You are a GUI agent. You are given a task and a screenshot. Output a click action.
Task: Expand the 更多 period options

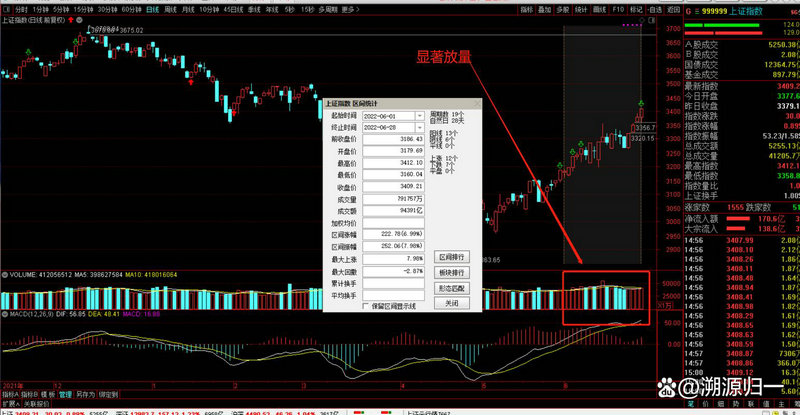347,8
